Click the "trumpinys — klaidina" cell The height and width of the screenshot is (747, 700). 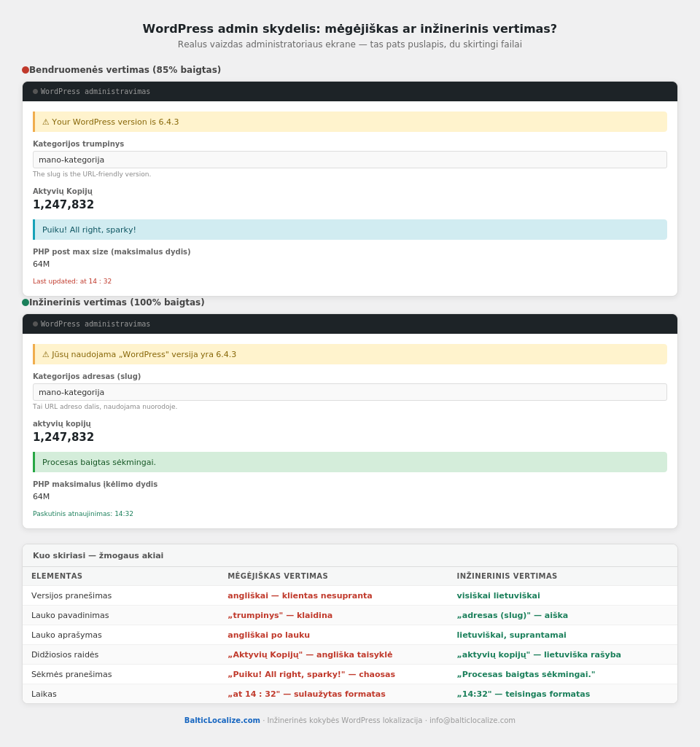[x=280, y=616]
